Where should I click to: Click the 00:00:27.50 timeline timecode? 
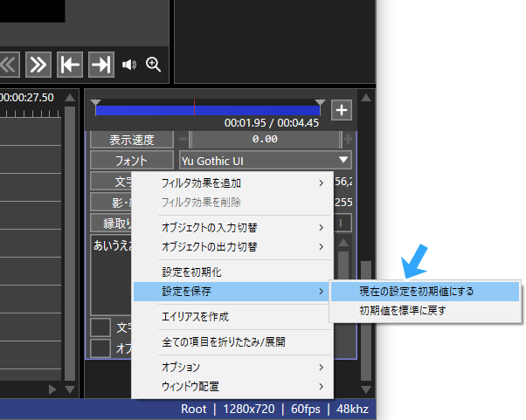[x=27, y=98]
